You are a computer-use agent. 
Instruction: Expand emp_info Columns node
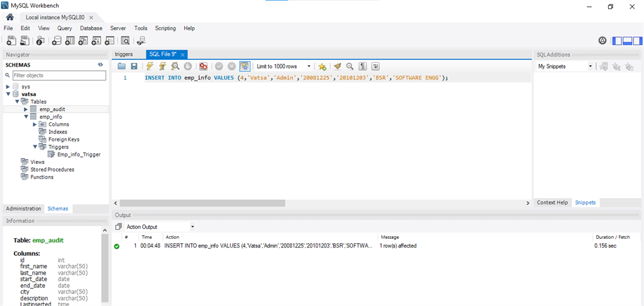coord(35,124)
